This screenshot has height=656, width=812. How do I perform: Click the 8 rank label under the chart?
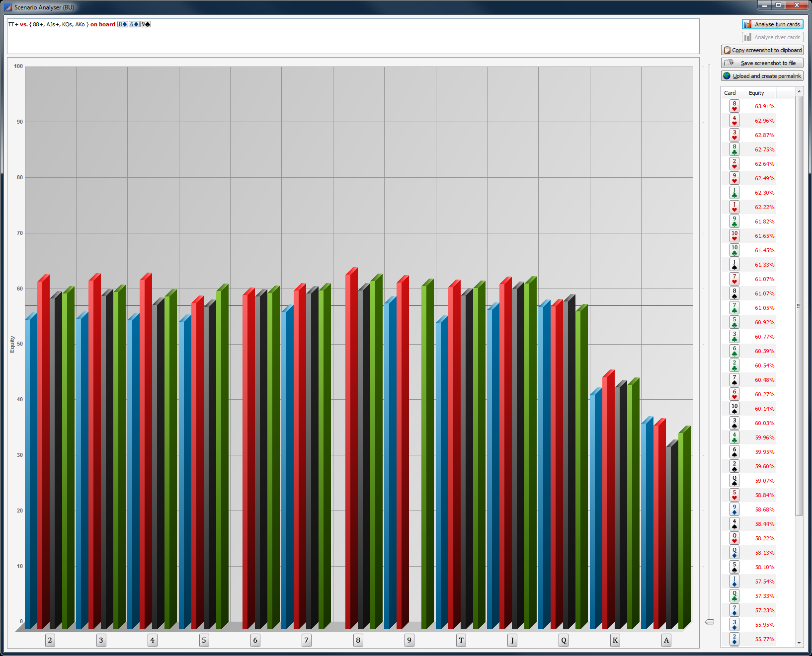pyautogui.click(x=358, y=640)
